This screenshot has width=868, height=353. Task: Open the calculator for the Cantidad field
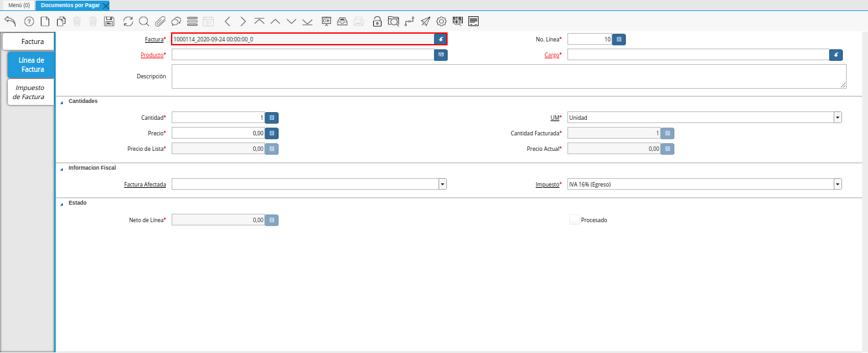(272, 118)
